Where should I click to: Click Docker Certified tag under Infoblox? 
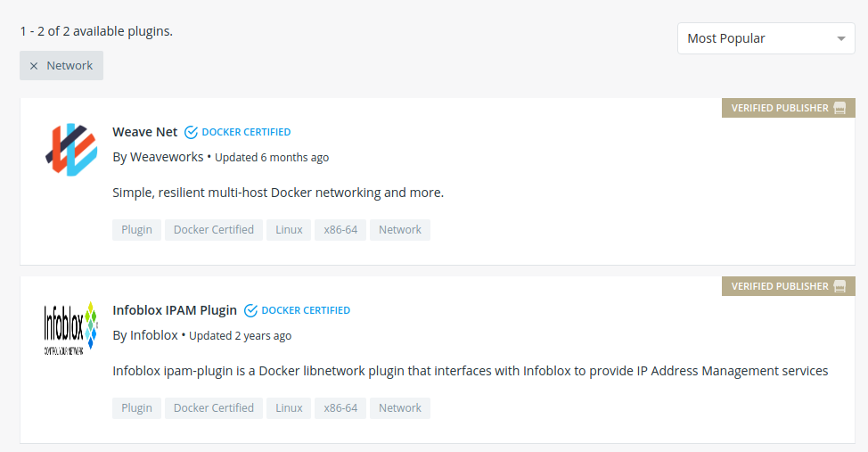tap(214, 408)
